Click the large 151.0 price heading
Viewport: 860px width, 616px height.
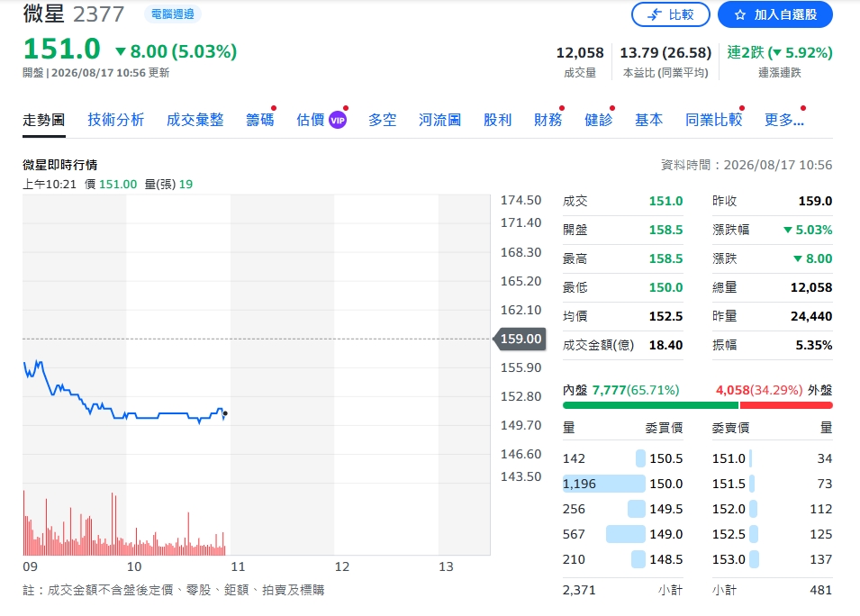(x=62, y=49)
